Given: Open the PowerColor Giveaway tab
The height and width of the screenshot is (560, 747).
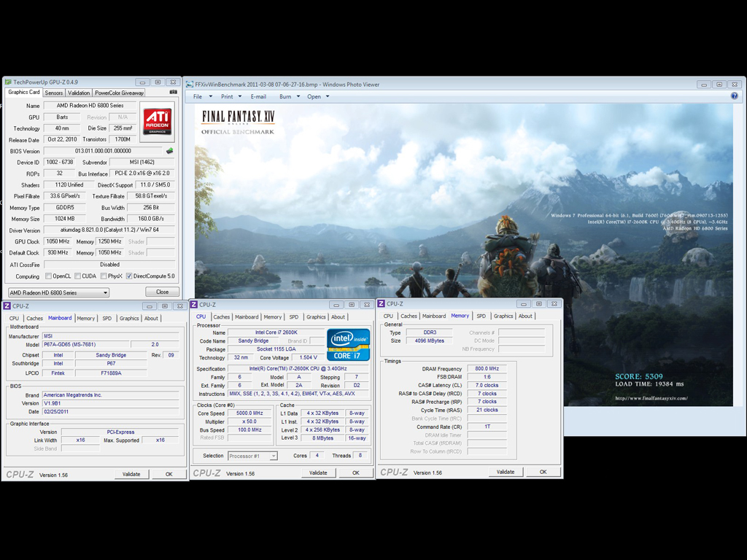Looking at the screenshot, I should coord(119,93).
